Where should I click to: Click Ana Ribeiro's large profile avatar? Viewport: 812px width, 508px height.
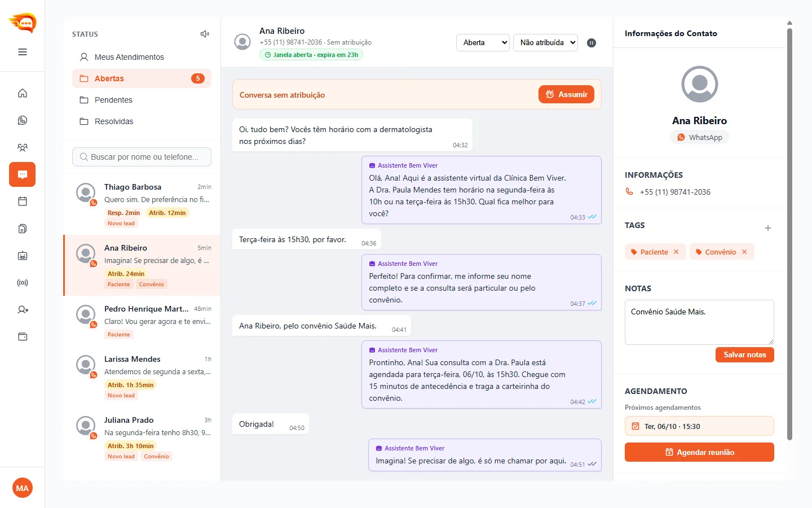coord(699,84)
